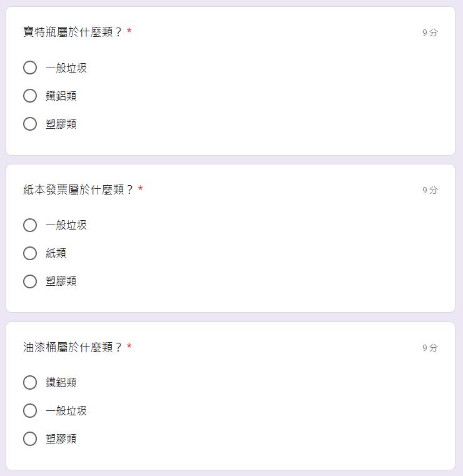Click the 9 分 label on 紙本發票 question

[430, 190]
